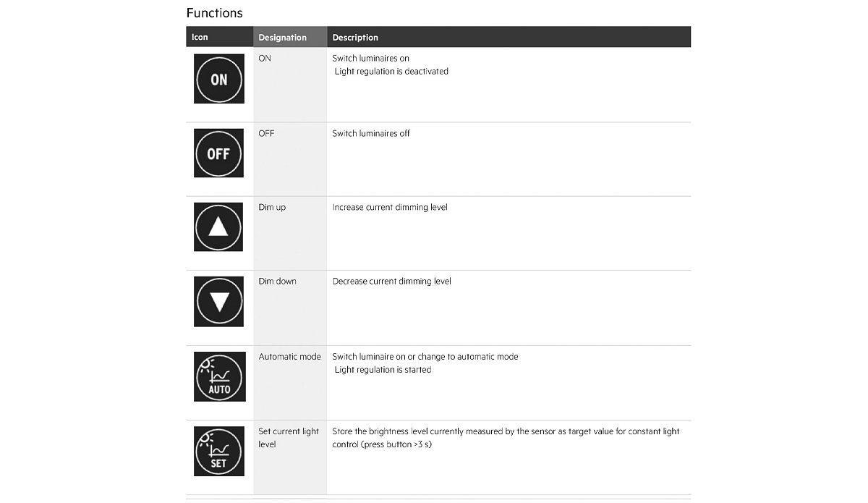Viewport: 868px width, 503px height.
Task: Select the 'Set current light level' label
Action: 289,437
